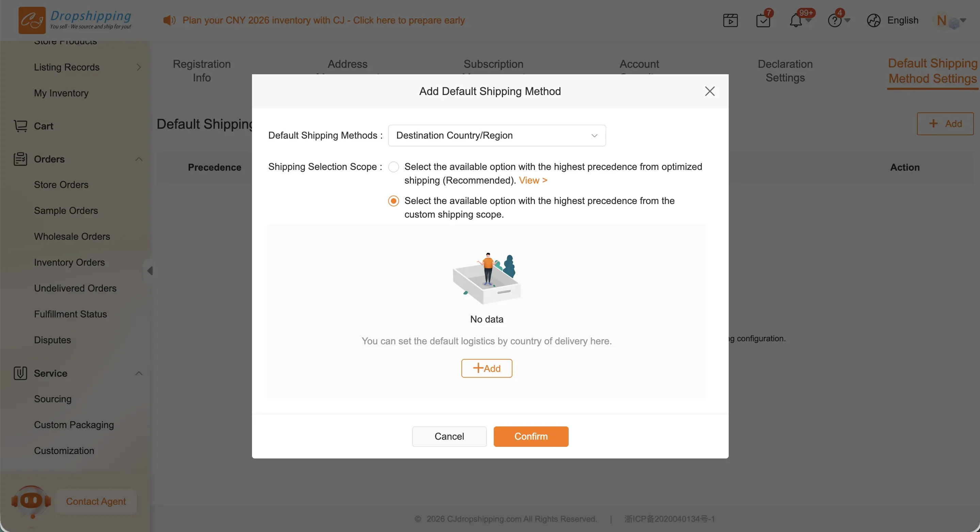Image resolution: width=980 pixels, height=532 pixels.
Task: Click the View link for optimized shipping
Action: pyautogui.click(x=533, y=181)
